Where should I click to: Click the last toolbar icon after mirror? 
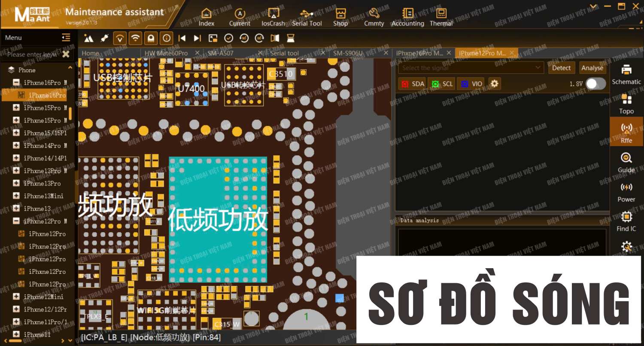[x=291, y=38]
